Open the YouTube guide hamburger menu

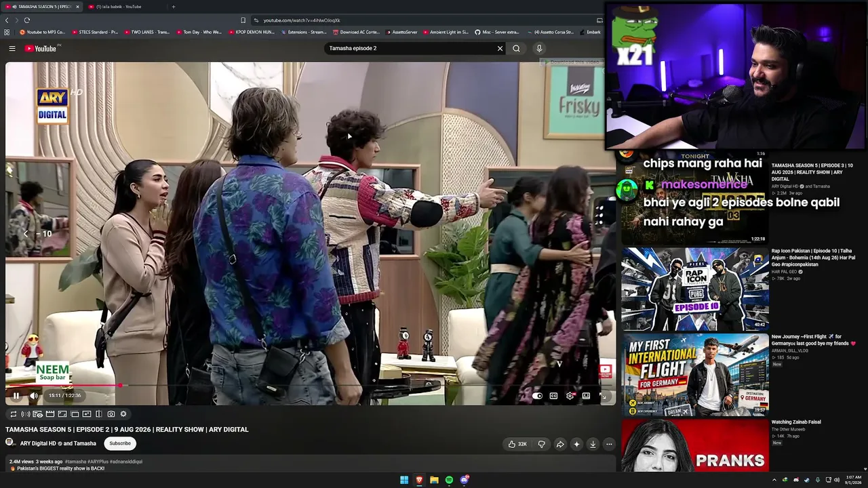[x=12, y=49]
